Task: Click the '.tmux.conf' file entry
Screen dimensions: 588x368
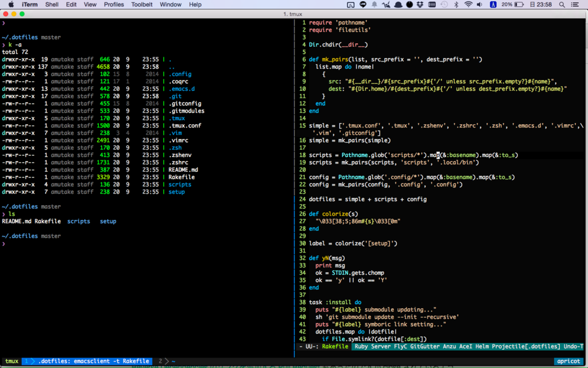Action: (185, 126)
